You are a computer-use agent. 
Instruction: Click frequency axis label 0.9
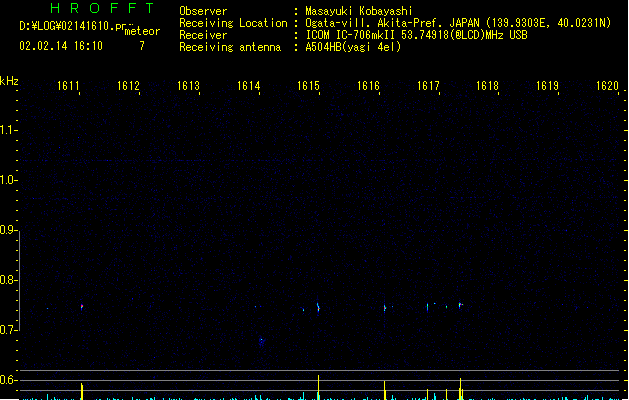(7, 230)
